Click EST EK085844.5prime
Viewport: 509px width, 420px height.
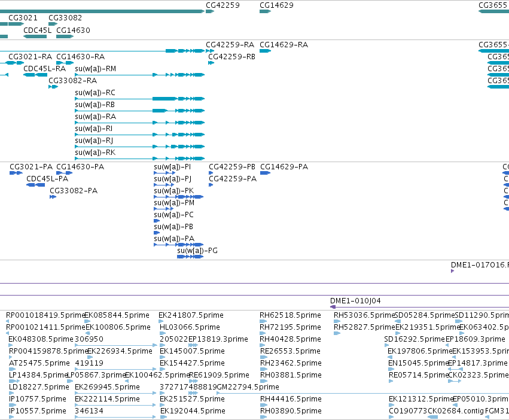(117, 315)
